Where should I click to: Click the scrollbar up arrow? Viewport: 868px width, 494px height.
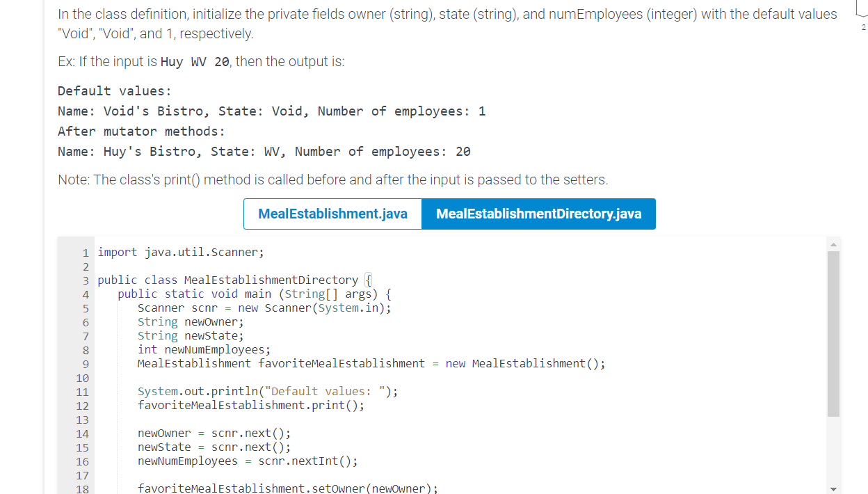[x=834, y=244]
